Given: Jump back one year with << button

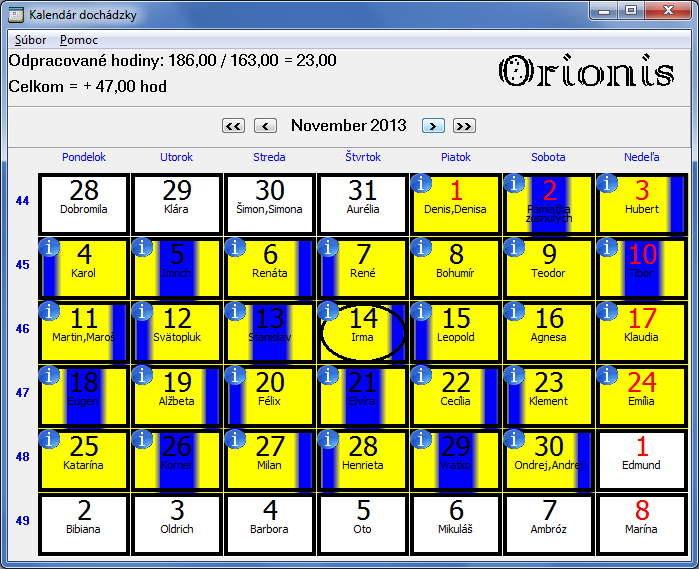Looking at the screenshot, I should pos(234,126).
